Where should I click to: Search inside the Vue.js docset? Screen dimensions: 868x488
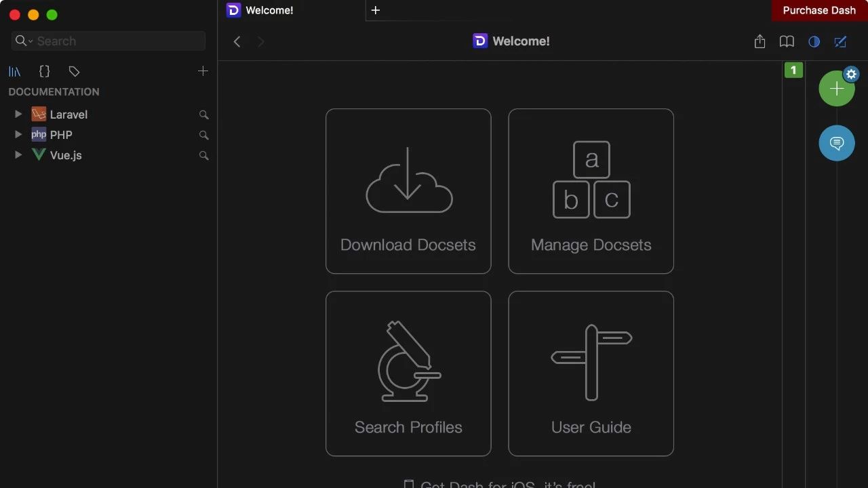pos(203,156)
